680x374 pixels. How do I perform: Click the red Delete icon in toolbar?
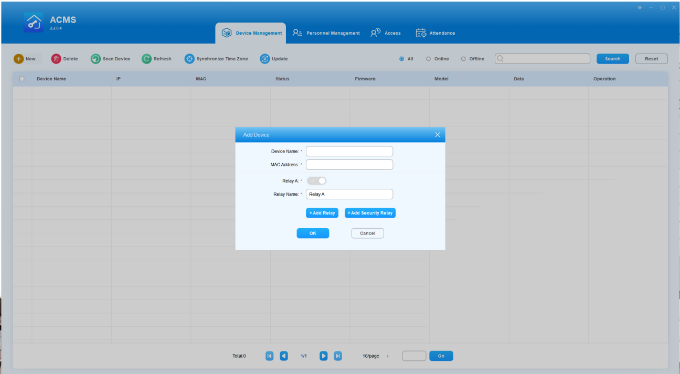pos(56,59)
